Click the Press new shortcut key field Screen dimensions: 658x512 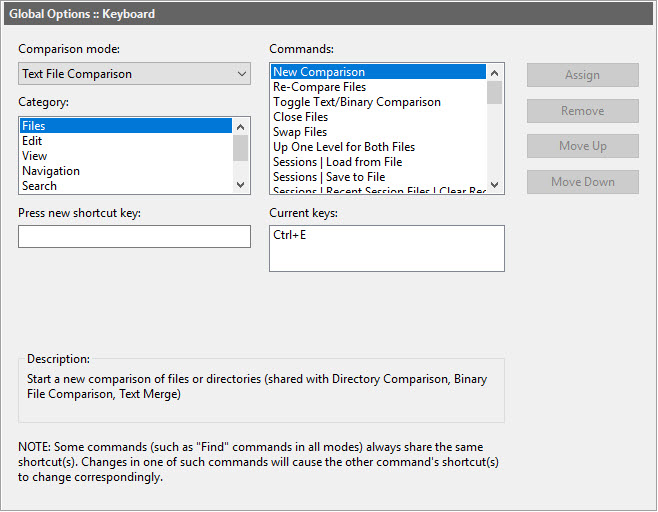click(134, 237)
